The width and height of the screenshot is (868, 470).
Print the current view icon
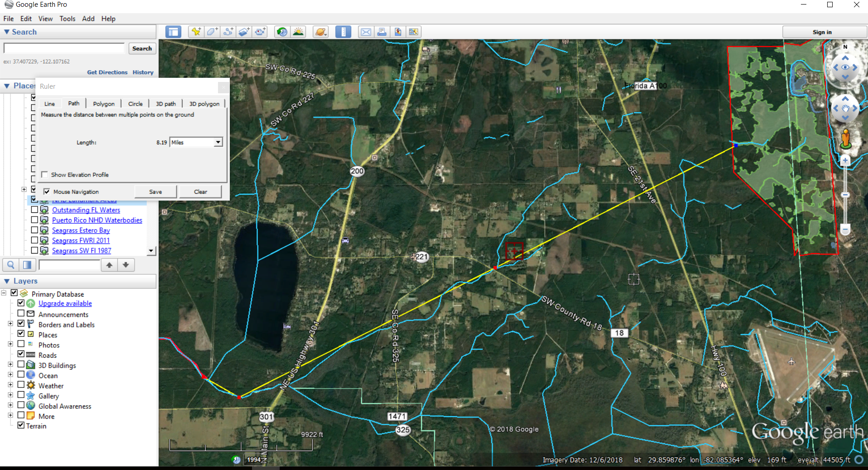382,32
